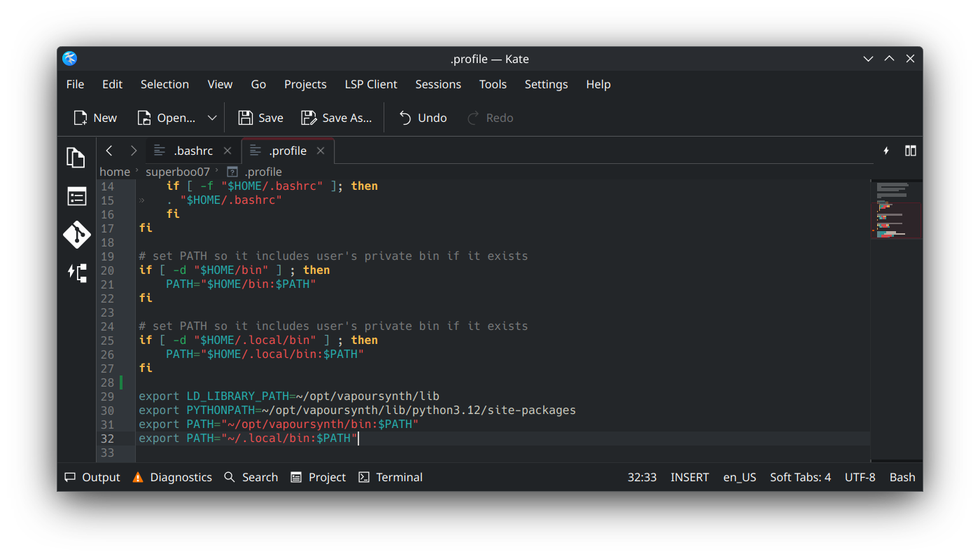This screenshot has height=559, width=980.
Task: Open the Filesystem Browser sidebar icon
Action: [76, 196]
